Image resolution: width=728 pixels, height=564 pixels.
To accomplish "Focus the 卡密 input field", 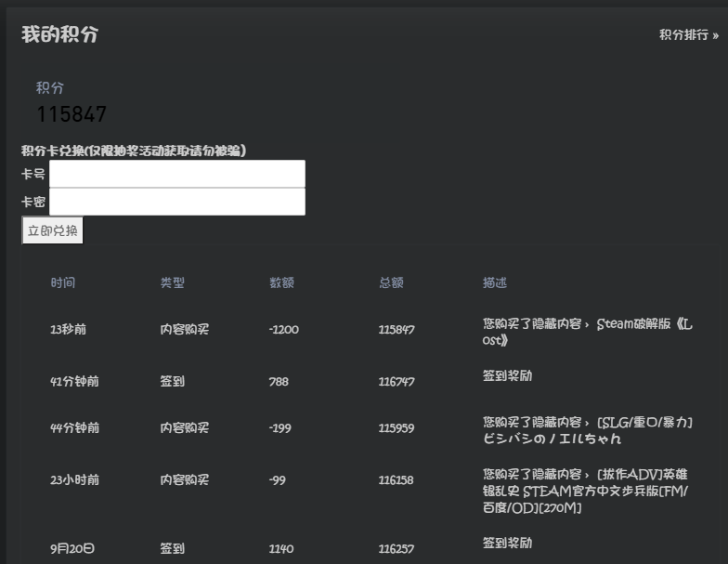I will pyautogui.click(x=176, y=202).
